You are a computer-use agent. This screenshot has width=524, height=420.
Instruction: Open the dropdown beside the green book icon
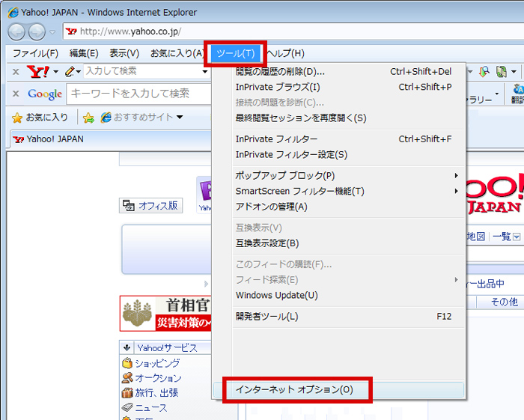[x=514, y=72]
